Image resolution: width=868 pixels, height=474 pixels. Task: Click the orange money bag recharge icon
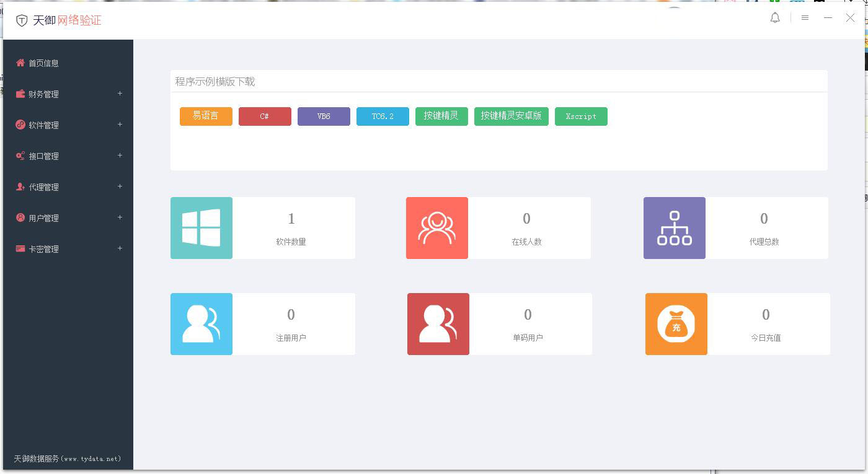676,324
